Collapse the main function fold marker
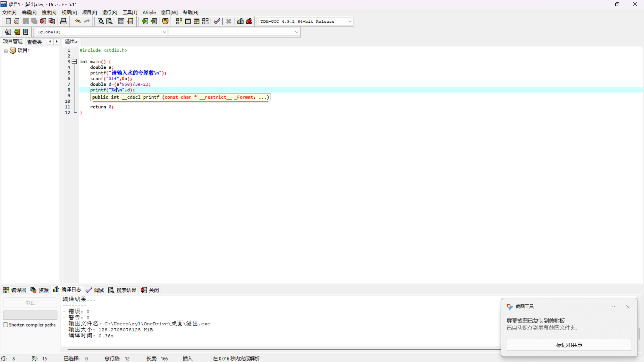The height and width of the screenshot is (362, 644). 74,62
